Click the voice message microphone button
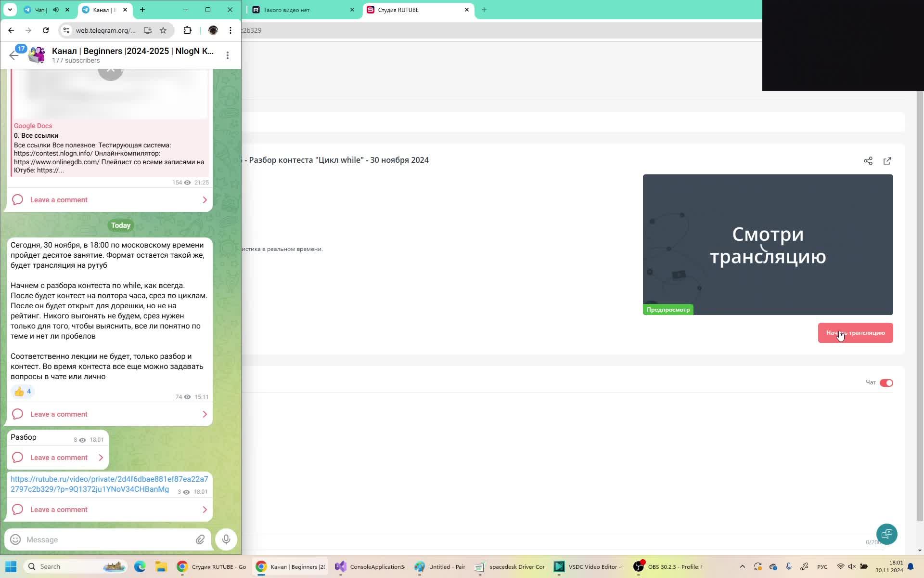 pos(226,539)
